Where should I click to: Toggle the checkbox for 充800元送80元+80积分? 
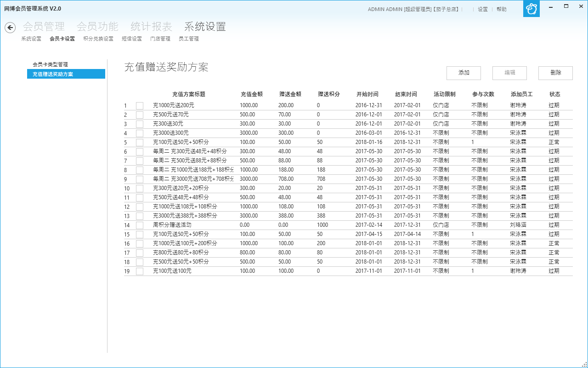[x=140, y=253]
